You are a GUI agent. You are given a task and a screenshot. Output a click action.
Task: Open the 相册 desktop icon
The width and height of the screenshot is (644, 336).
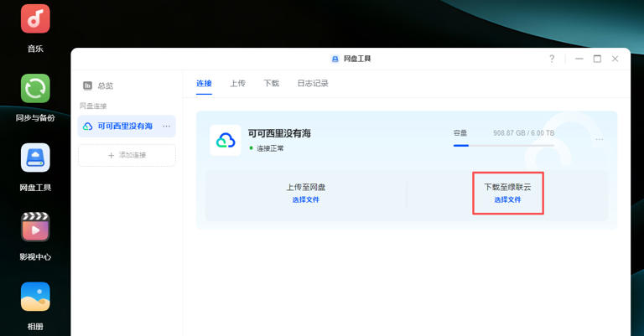35,297
